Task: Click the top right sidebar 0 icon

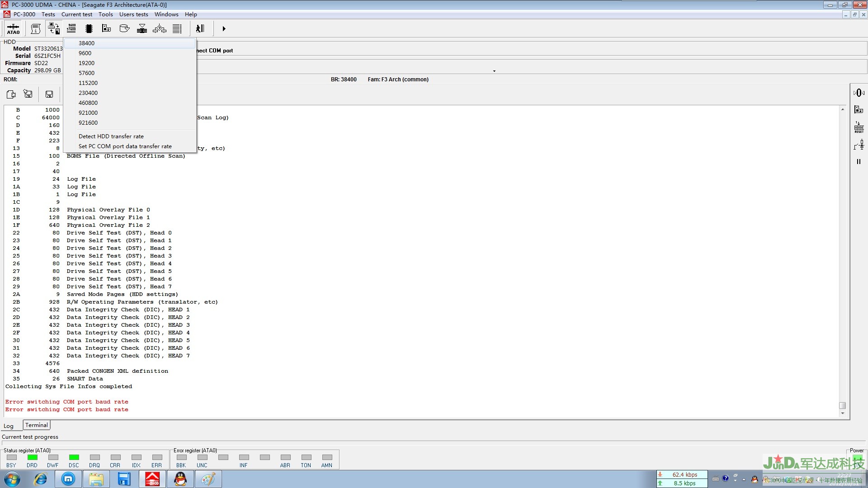Action: [x=859, y=93]
